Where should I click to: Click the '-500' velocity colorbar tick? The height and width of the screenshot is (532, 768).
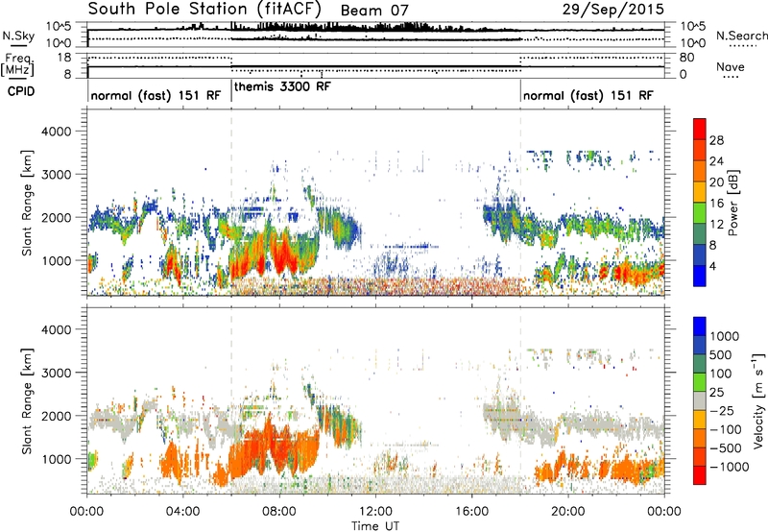point(726,448)
